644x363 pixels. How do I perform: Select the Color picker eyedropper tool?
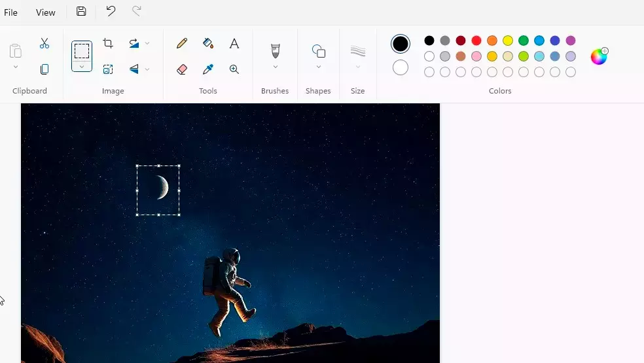tap(208, 69)
